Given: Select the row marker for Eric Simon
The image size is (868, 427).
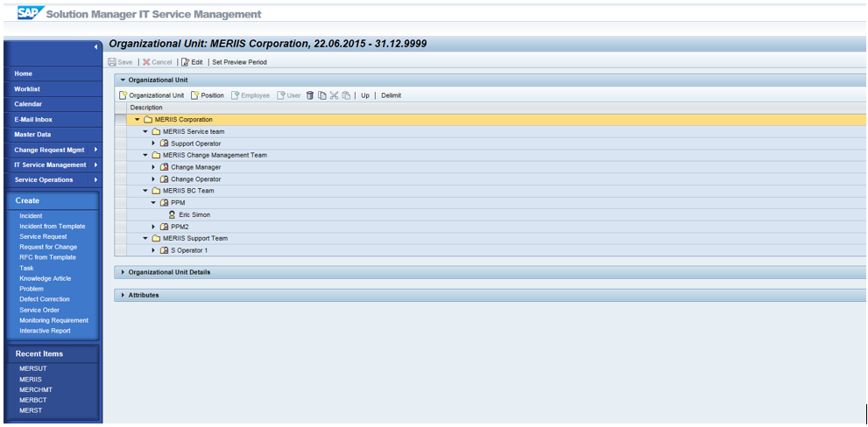Looking at the screenshot, I should point(120,214).
